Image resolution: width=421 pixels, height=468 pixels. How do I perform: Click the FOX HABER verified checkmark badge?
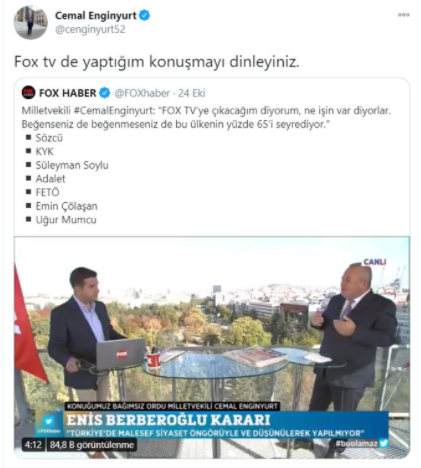[x=105, y=93]
